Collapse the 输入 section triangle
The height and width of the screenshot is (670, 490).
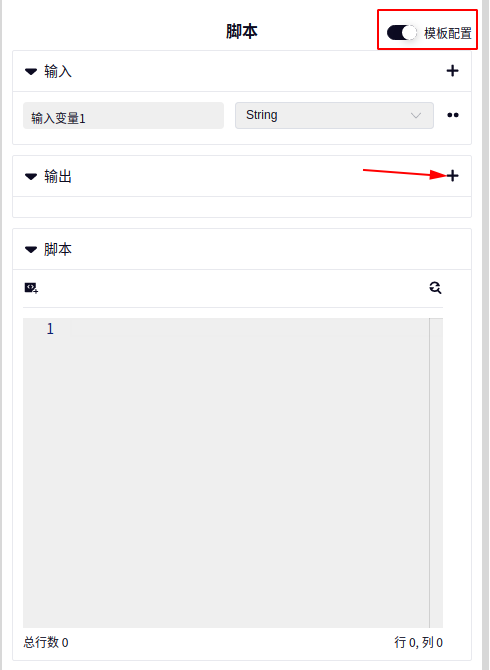click(31, 71)
